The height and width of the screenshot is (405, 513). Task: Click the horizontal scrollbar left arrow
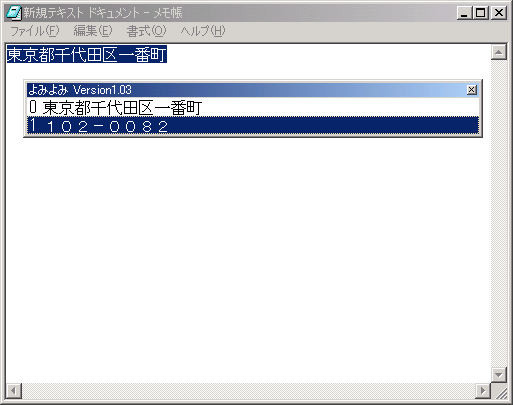(x=14, y=391)
